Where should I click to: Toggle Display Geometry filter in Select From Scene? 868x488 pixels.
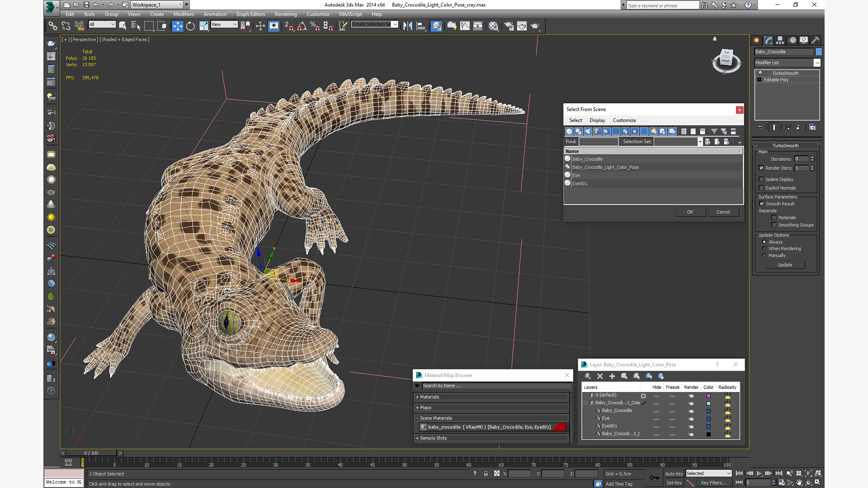tap(569, 131)
